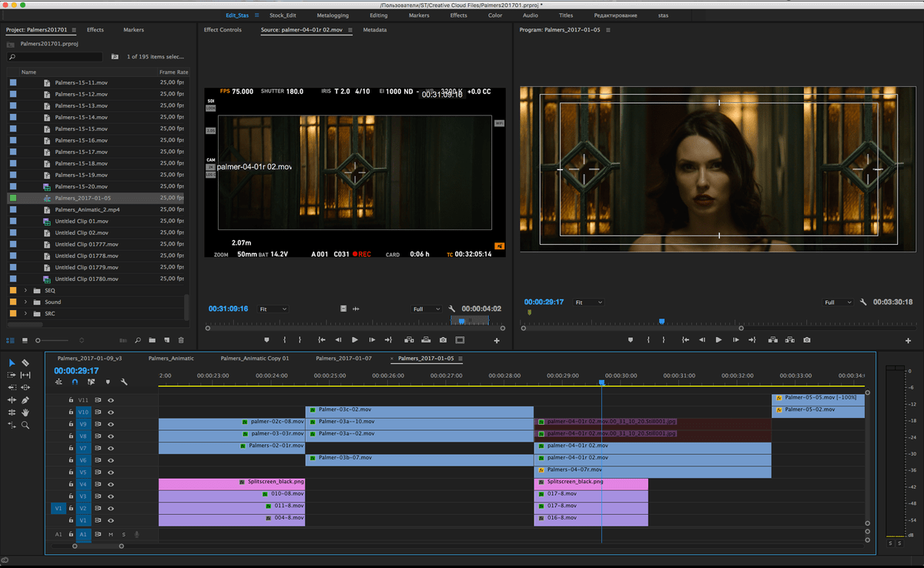Create a new bin in Project panel
The image size is (924, 568).
[x=152, y=340]
